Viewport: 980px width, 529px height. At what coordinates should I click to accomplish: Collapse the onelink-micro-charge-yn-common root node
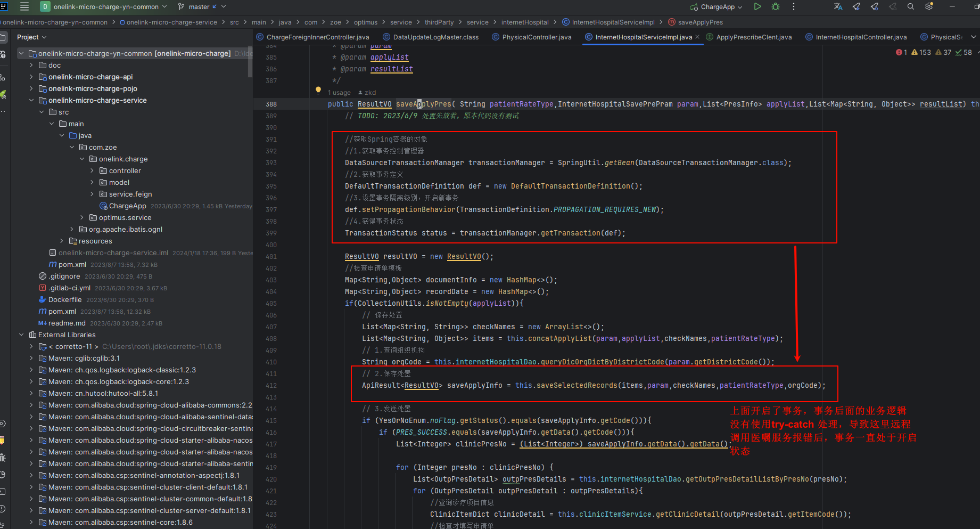pyautogui.click(x=21, y=53)
